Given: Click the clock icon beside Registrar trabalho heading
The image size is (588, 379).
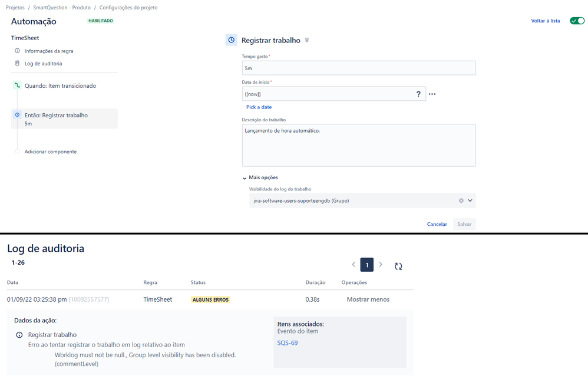Looking at the screenshot, I should pyautogui.click(x=232, y=39).
